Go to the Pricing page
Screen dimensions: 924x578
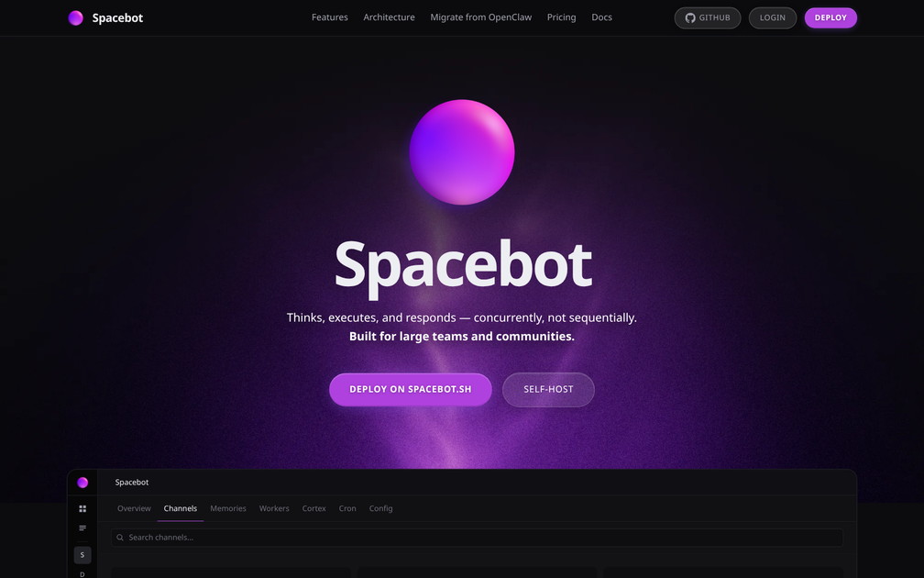pos(561,17)
